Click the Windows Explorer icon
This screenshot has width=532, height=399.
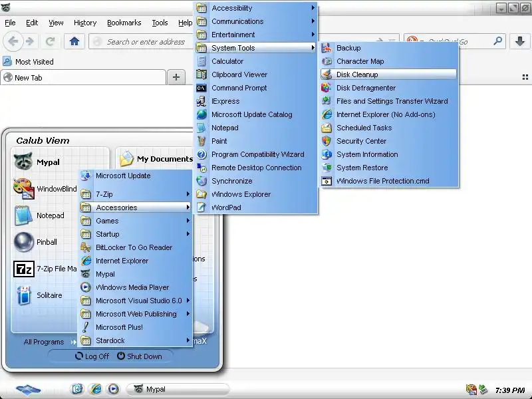pos(201,194)
